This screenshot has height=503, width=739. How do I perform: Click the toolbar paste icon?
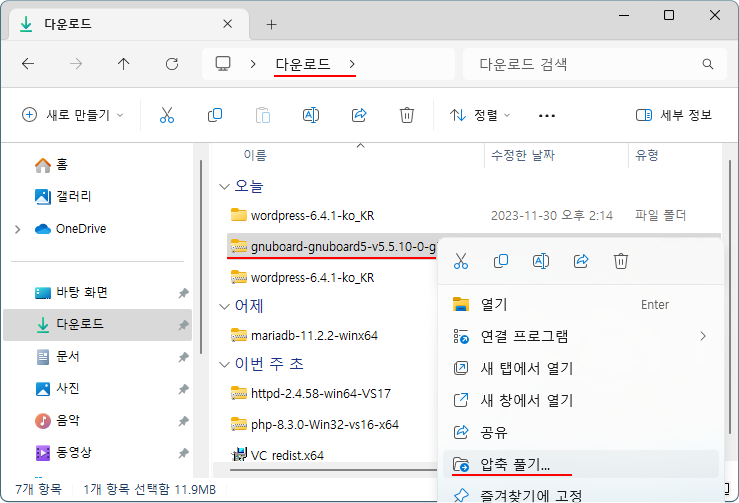[263, 115]
